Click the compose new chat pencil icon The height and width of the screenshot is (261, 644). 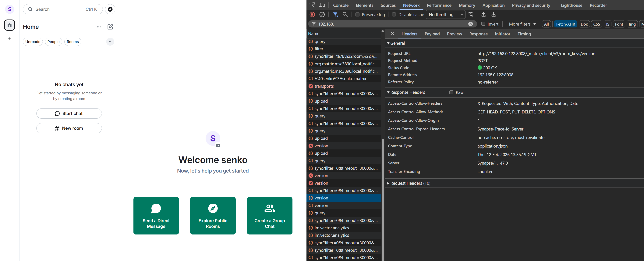(x=110, y=27)
